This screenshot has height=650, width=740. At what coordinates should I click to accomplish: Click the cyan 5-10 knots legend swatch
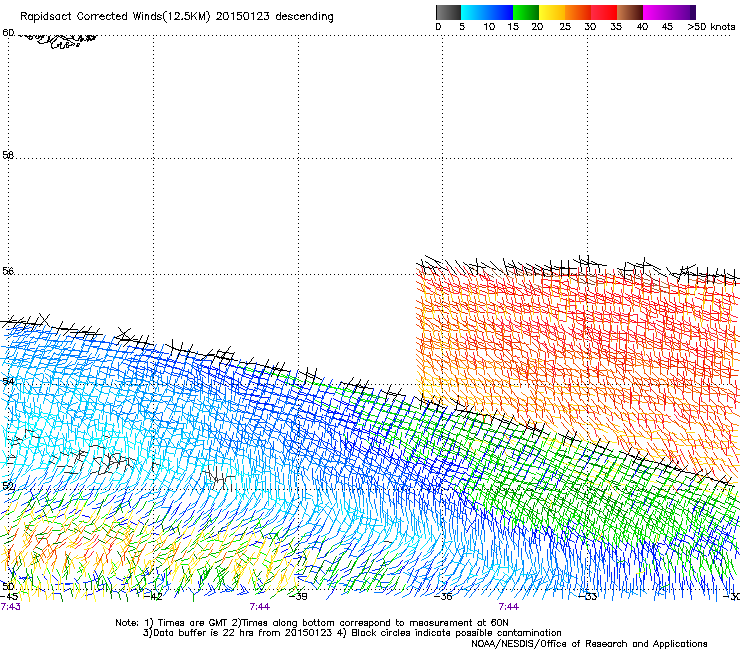pyautogui.click(x=474, y=12)
